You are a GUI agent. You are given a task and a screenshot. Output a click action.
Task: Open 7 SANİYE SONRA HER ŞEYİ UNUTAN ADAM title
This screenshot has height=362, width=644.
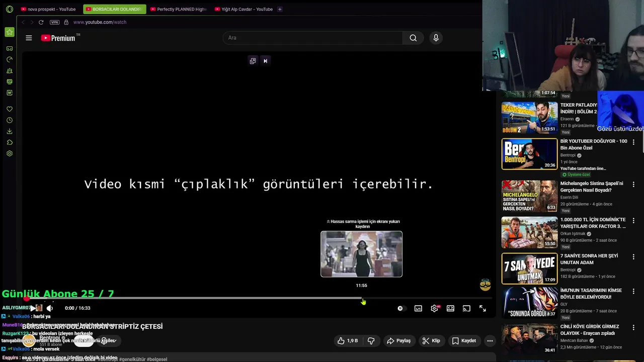(589, 259)
